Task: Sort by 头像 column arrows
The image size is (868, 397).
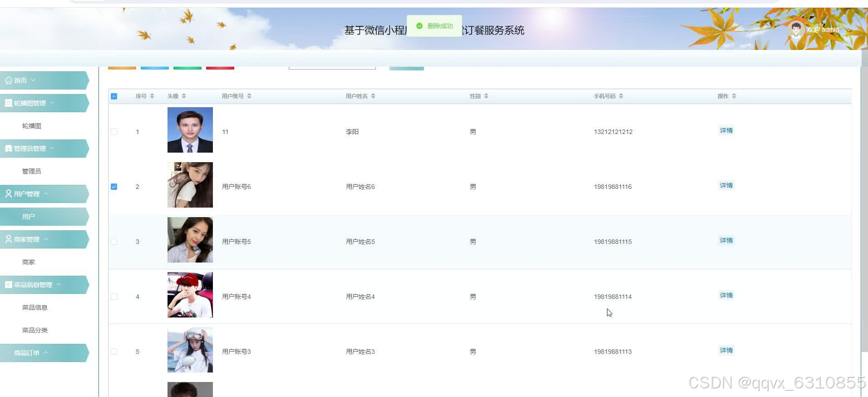Action: 184,96
